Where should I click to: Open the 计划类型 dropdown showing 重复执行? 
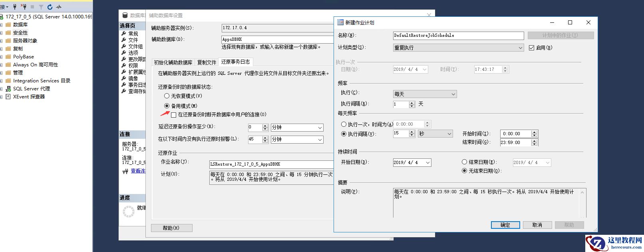click(x=458, y=48)
